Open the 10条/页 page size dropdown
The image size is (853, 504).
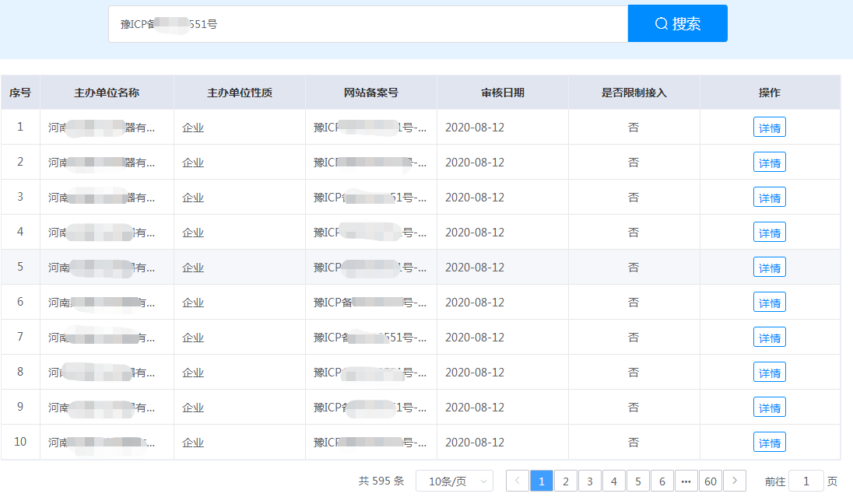454,481
